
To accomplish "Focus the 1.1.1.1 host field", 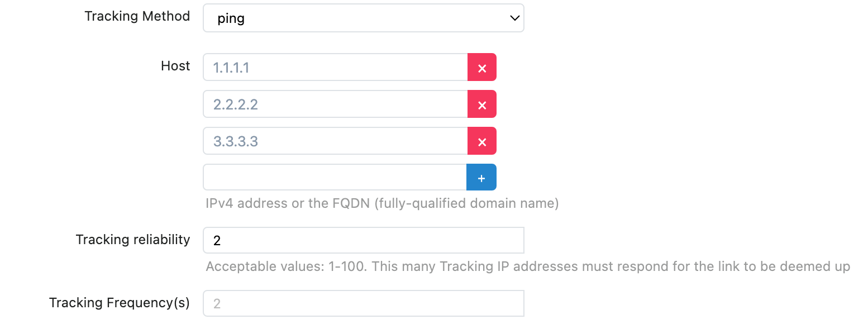I will pos(335,68).
